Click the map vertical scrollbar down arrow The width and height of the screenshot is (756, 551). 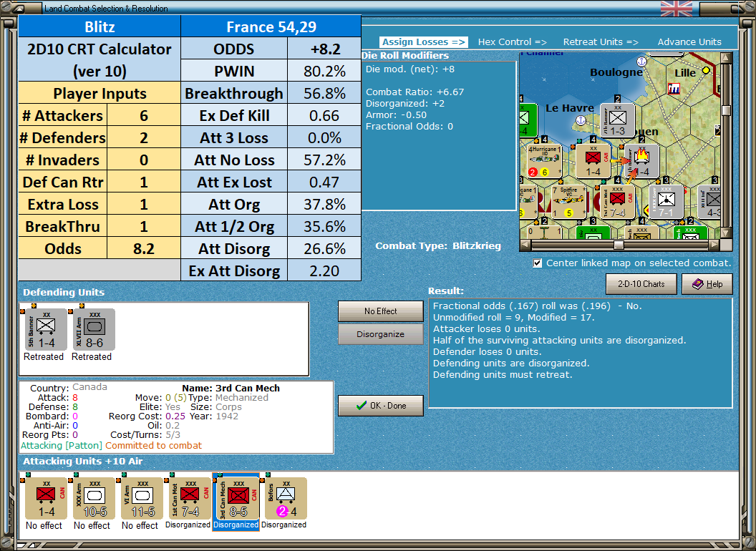725,233
